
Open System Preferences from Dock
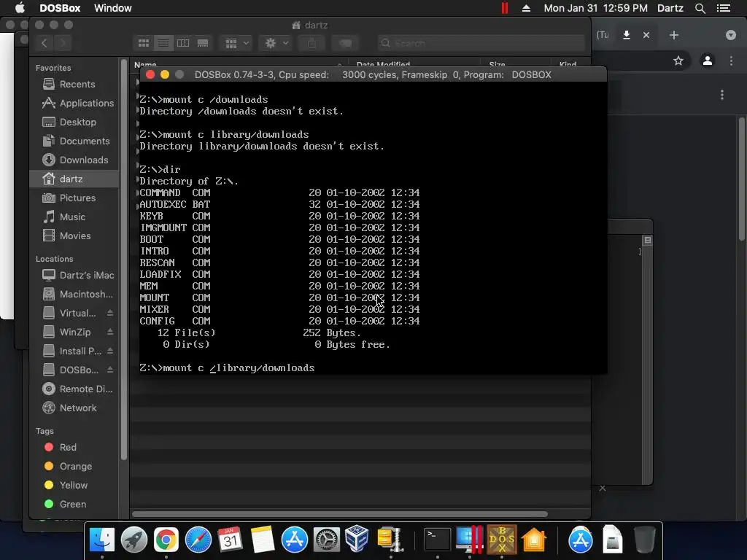326,540
